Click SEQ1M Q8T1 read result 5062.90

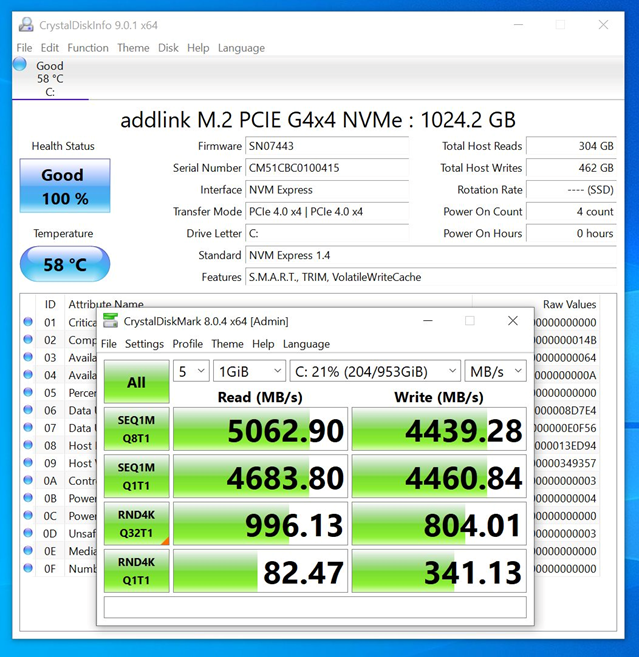click(260, 429)
